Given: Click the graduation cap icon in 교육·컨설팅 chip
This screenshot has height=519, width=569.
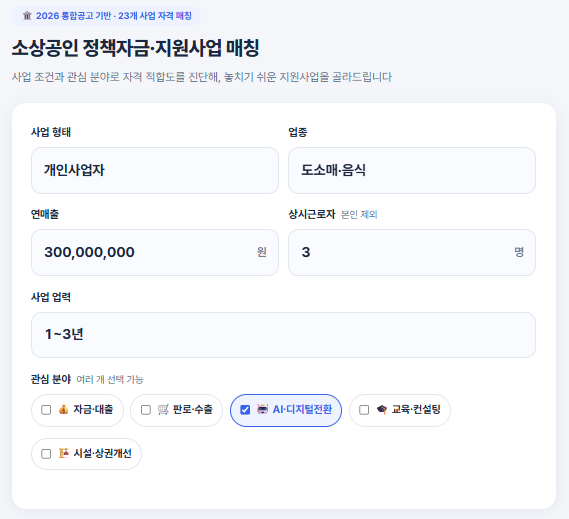Looking at the screenshot, I should coord(382,410).
